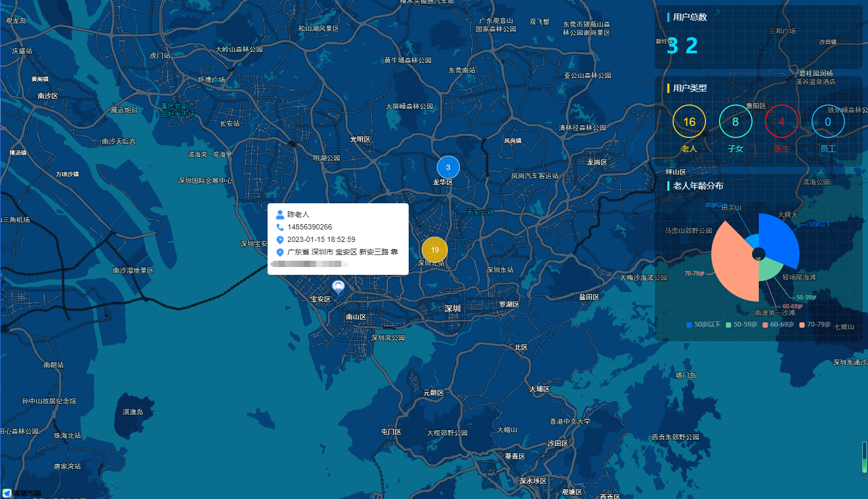868x499 pixels.
Task: Click the clock icon beside the timestamp
Action: point(280,240)
